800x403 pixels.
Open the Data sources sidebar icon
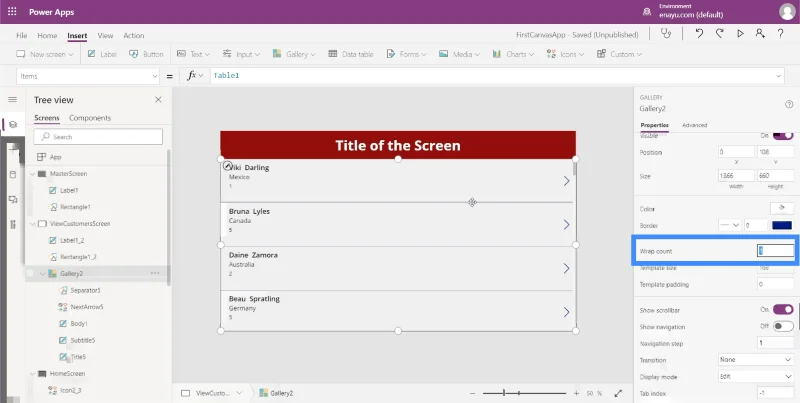pyautogui.click(x=13, y=174)
